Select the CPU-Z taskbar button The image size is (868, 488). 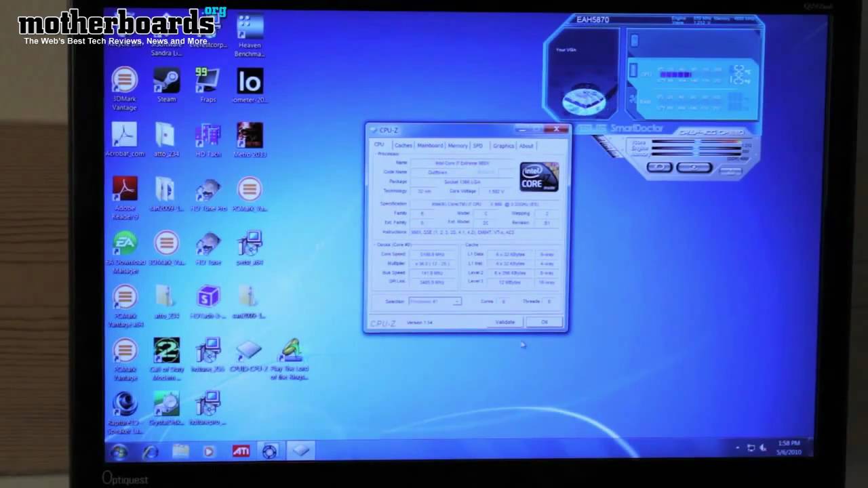[301, 451]
